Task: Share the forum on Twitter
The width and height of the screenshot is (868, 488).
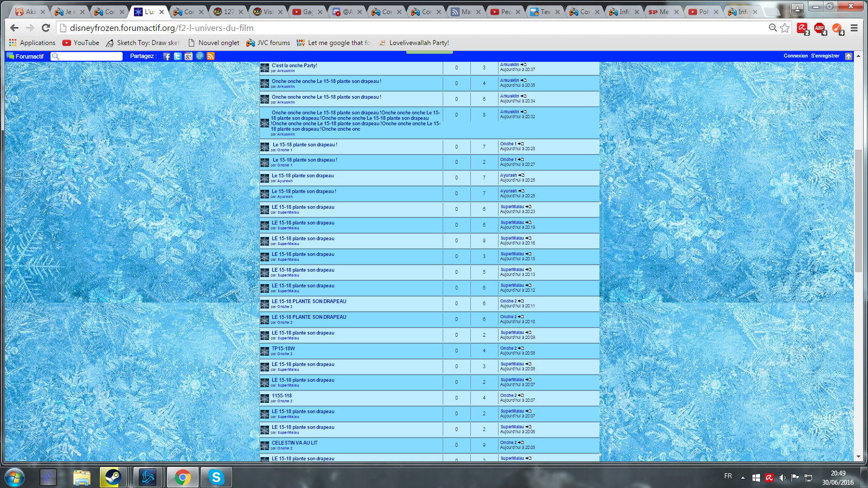Action: coord(177,56)
